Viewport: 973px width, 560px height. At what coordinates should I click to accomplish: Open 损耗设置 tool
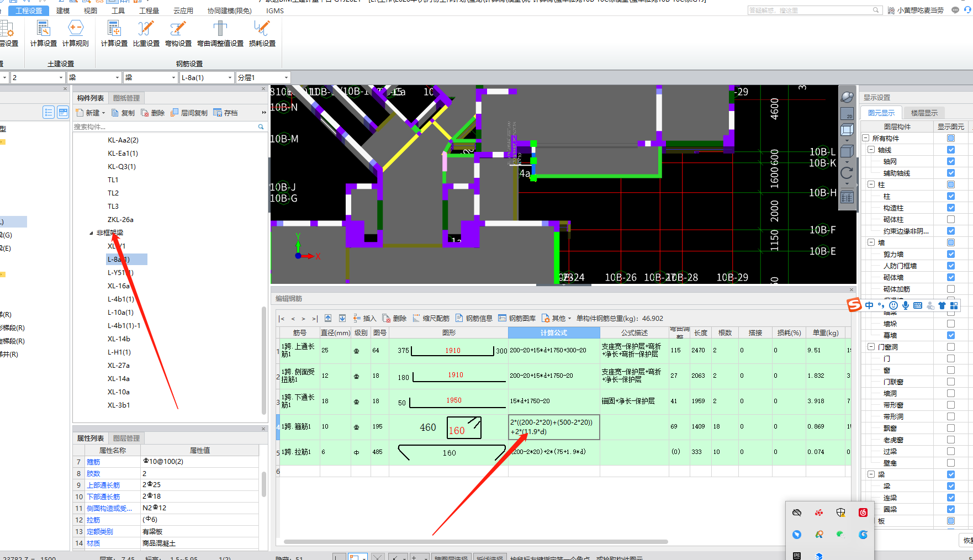tap(262, 33)
